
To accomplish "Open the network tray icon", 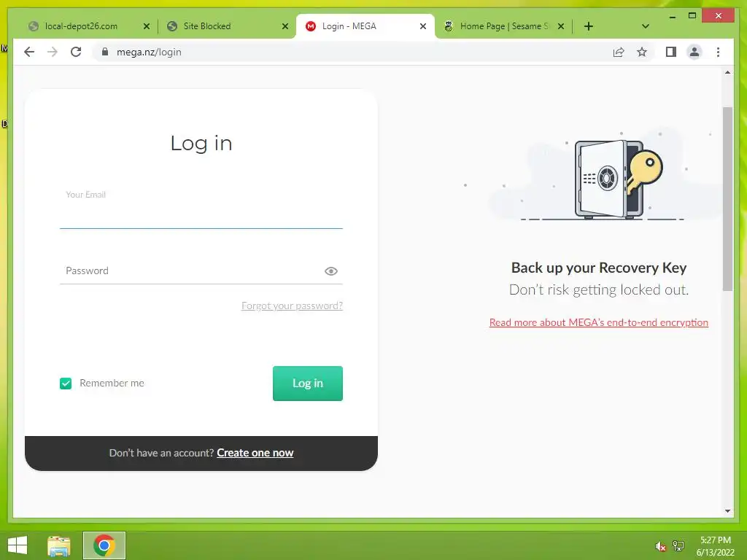I will [x=678, y=546].
